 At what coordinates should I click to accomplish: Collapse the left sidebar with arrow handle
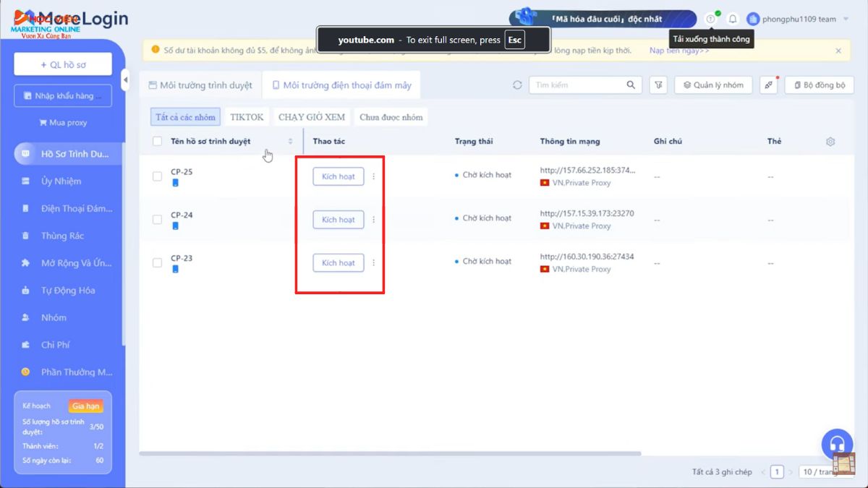[x=125, y=79]
